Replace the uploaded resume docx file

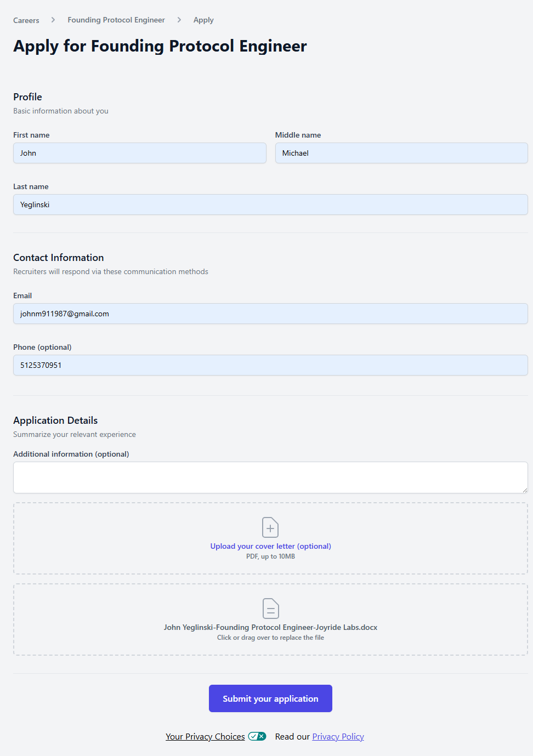coord(270,627)
